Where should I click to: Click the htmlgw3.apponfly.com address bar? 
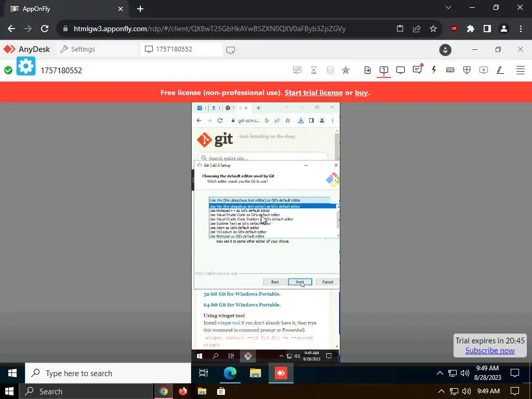pyautogui.click(x=210, y=29)
